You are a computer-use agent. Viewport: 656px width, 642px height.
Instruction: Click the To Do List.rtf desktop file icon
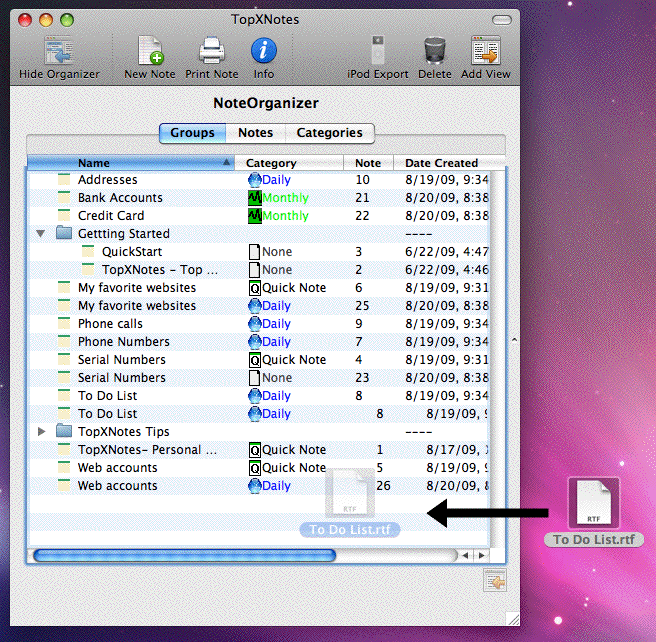tap(594, 502)
